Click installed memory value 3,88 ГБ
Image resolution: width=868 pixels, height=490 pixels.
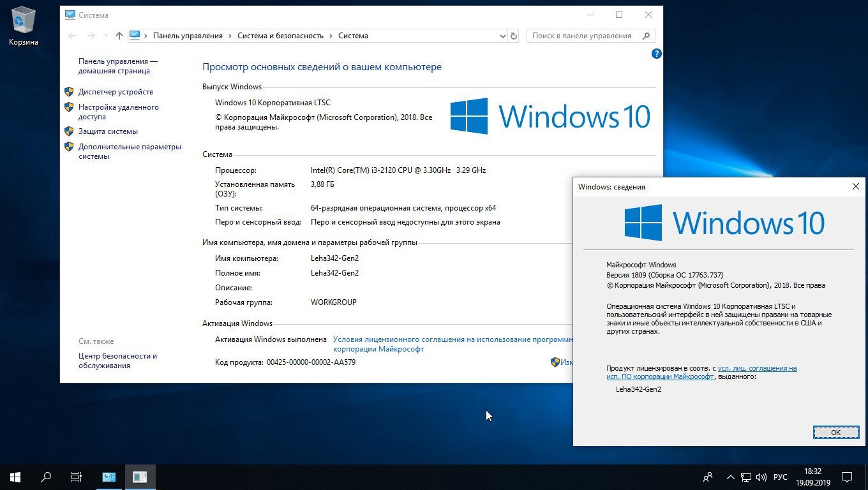[322, 184]
